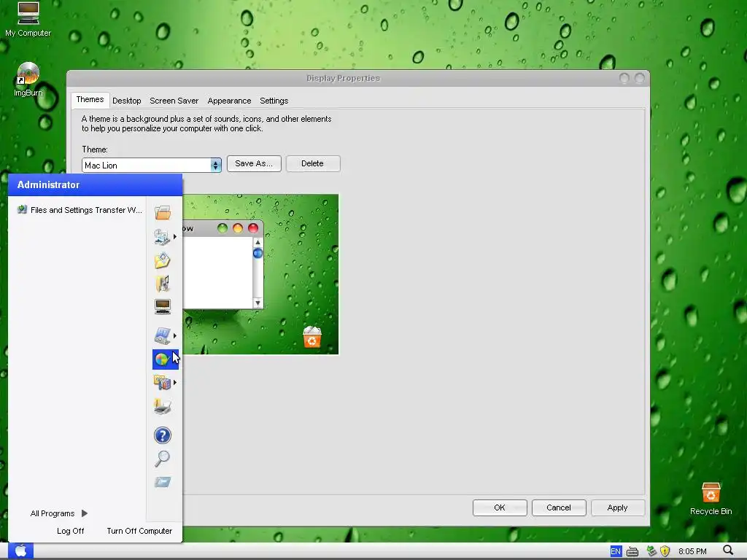Click the Save As... button
The height and width of the screenshot is (560, 747).
(x=254, y=163)
